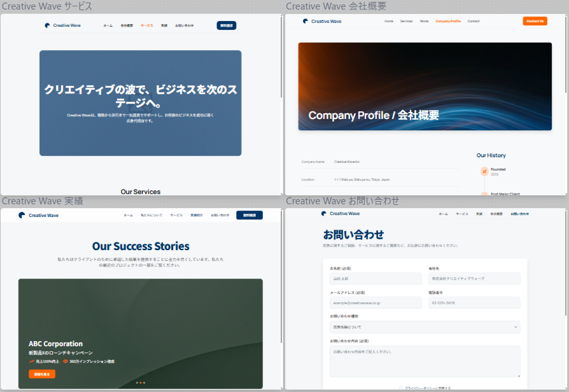Click the Creative Wave logo icon on the 実績 page
Screen dimensions: 569x392
pyautogui.click(x=22, y=215)
